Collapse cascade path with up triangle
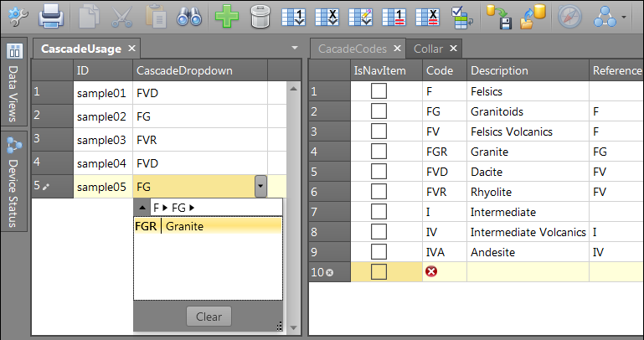The width and height of the screenshot is (644, 340). click(x=142, y=208)
